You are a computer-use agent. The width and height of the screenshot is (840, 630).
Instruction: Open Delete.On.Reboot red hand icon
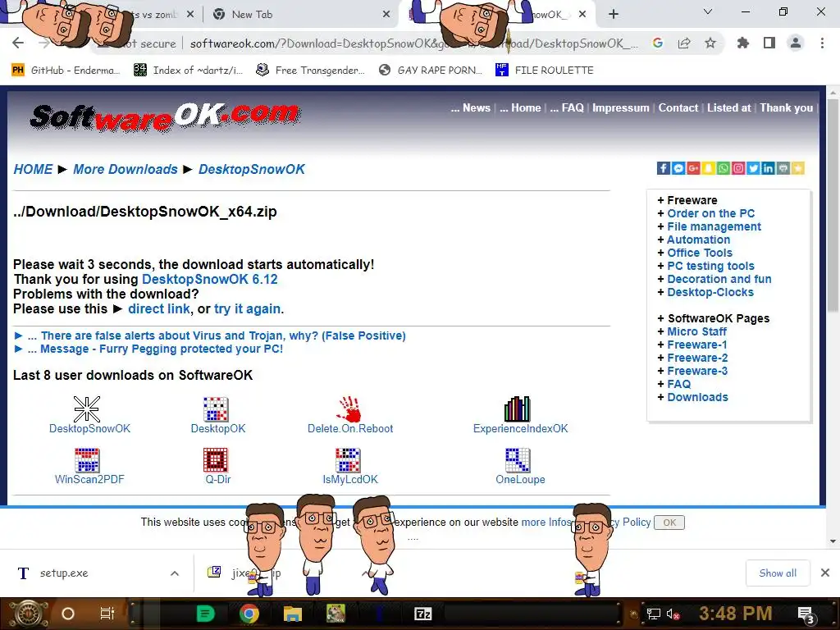click(x=349, y=409)
